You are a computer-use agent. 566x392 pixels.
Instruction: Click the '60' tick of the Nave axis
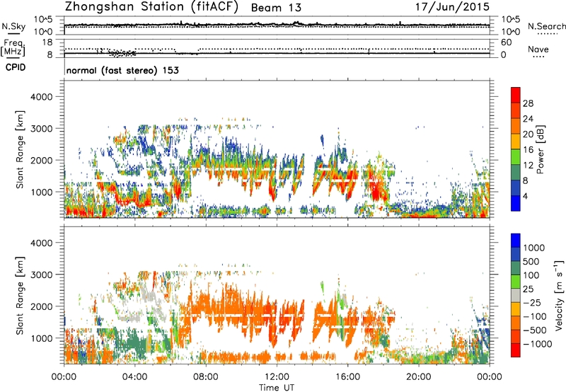click(x=506, y=42)
